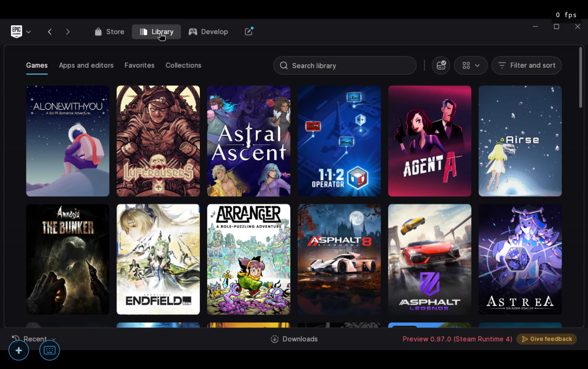
Task: Click the magnifier icon in search box
Action: pos(284,65)
